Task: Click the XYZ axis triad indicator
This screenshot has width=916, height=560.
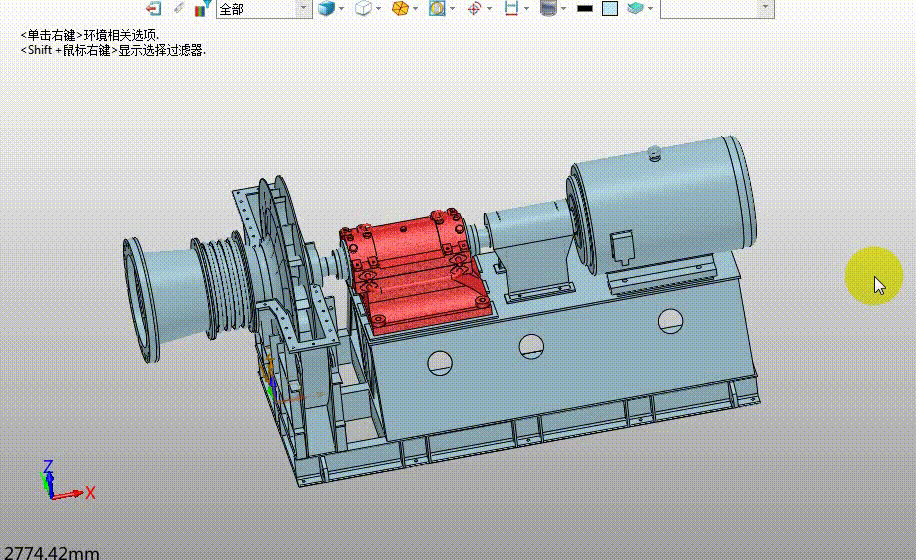Action: click(x=67, y=480)
